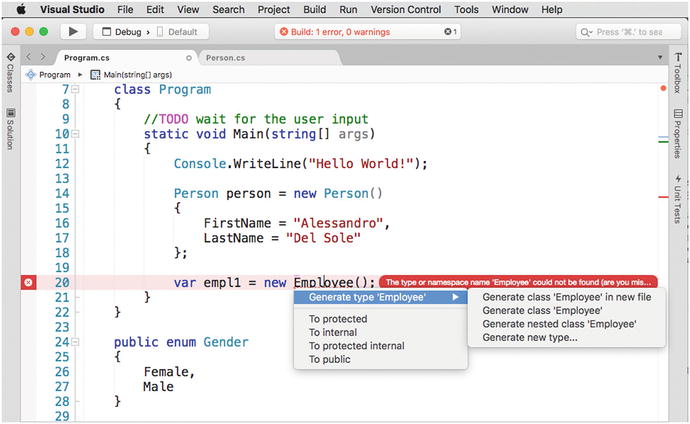
Task: Click the TODO comment on line 9
Action: (256, 119)
